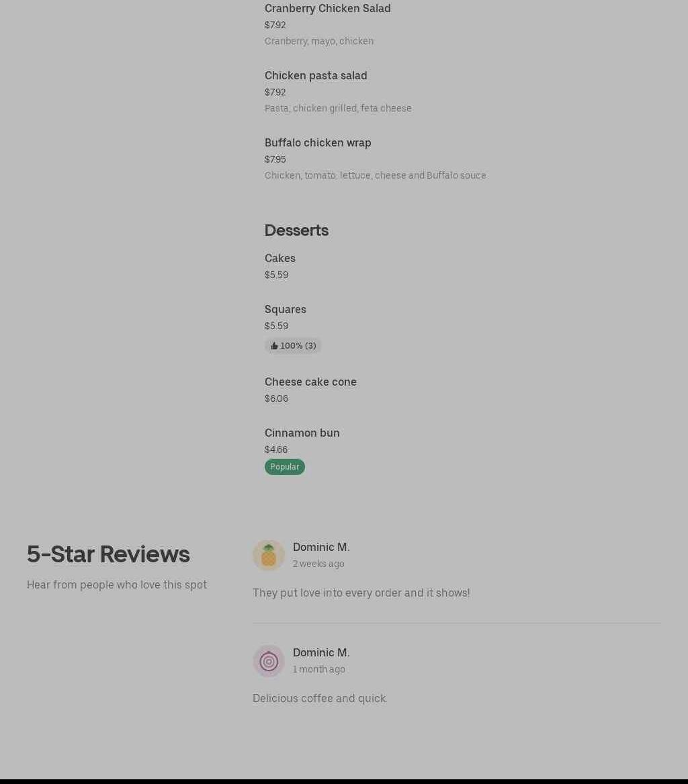688x784 pixels.
Task: Click the "2 weeks ago" review timestamp
Action: pos(318,564)
